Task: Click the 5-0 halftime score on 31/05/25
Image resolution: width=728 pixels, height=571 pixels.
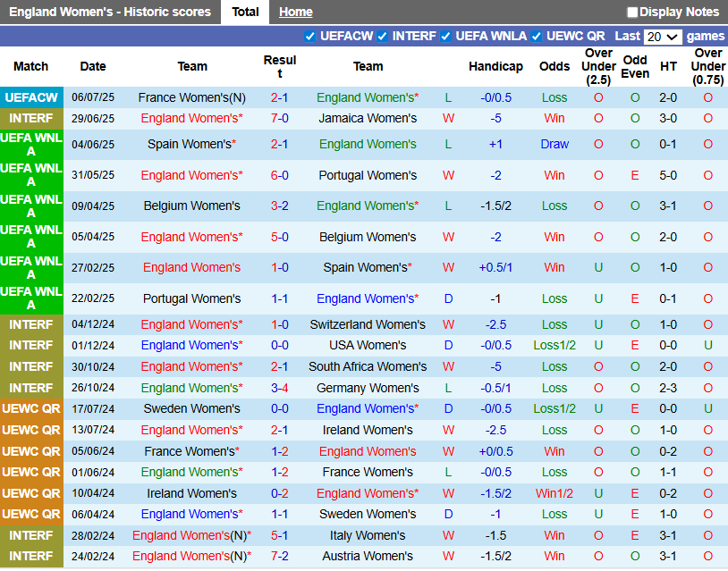Action: point(668,175)
